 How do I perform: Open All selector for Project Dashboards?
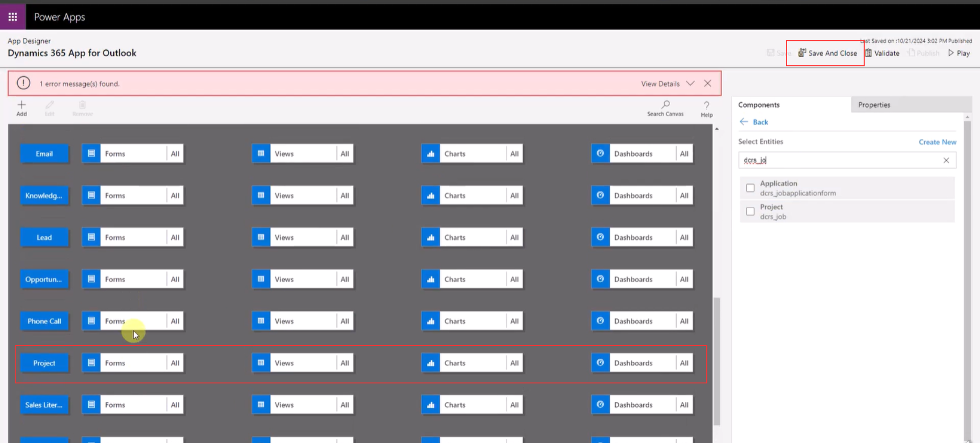(x=684, y=363)
